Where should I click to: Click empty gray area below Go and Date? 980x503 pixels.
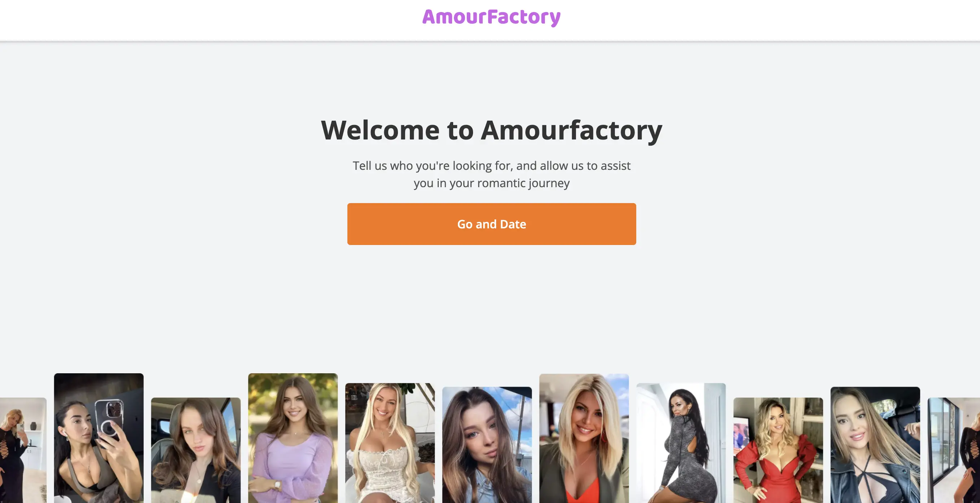[x=491, y=305]
